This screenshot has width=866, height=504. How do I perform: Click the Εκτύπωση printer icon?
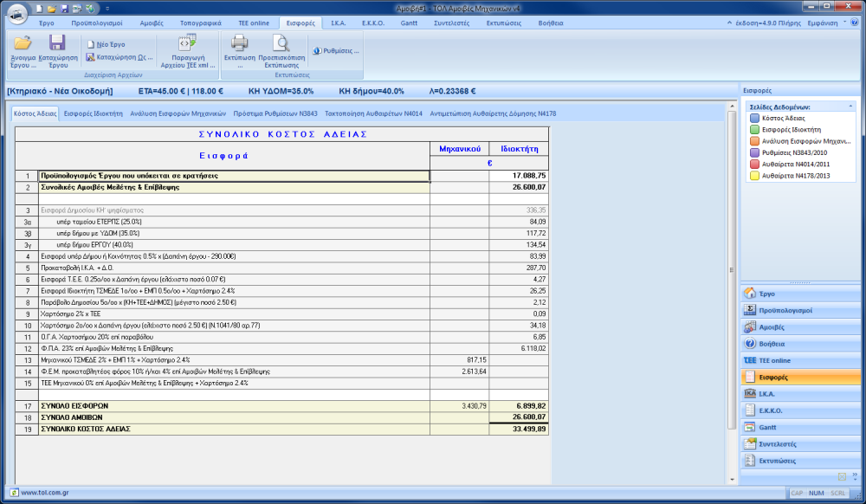240,52
